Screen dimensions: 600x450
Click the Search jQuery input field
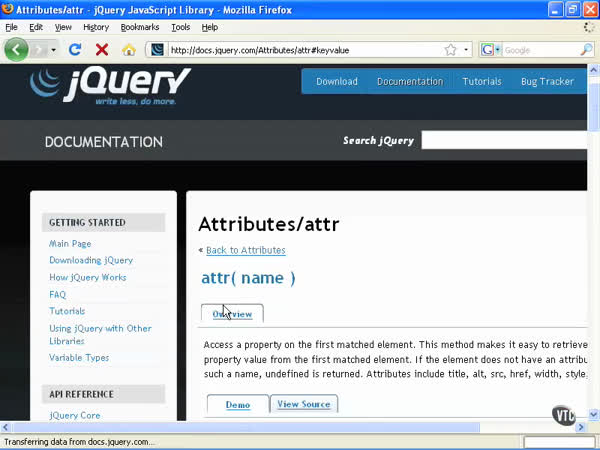point(505,141)
